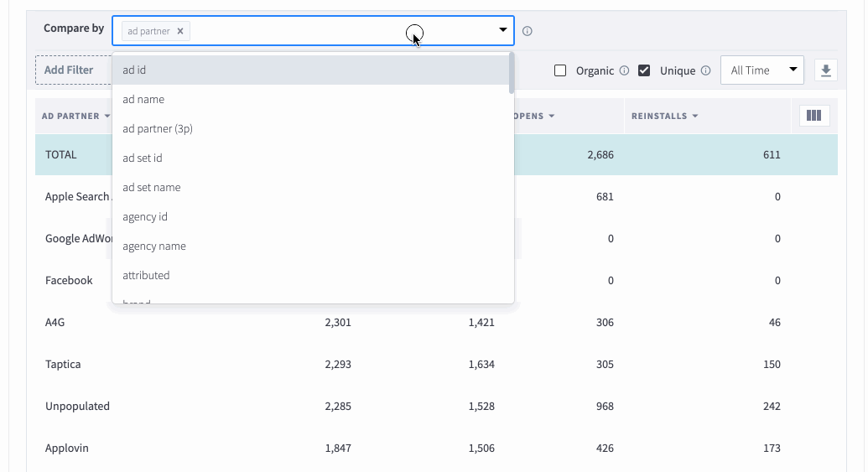Screen dimensions: 868x472
Task: Click the Add Filter button
Action: 73,70
